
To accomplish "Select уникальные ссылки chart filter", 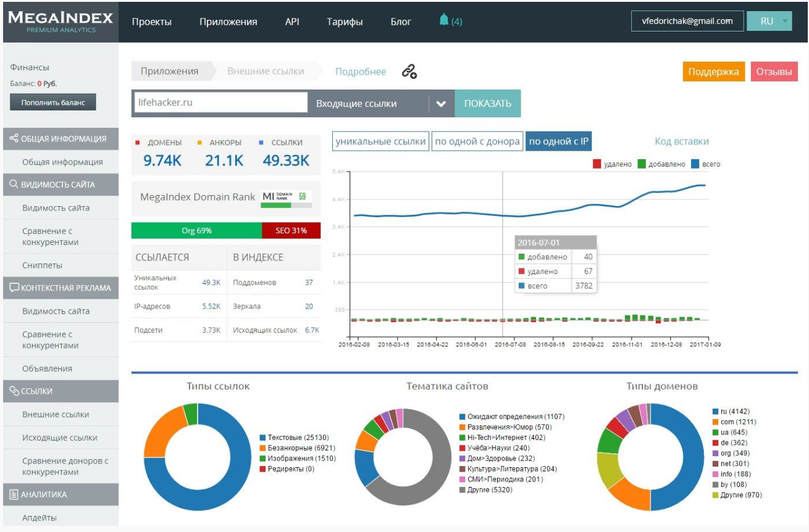I will tap(380, 141).
